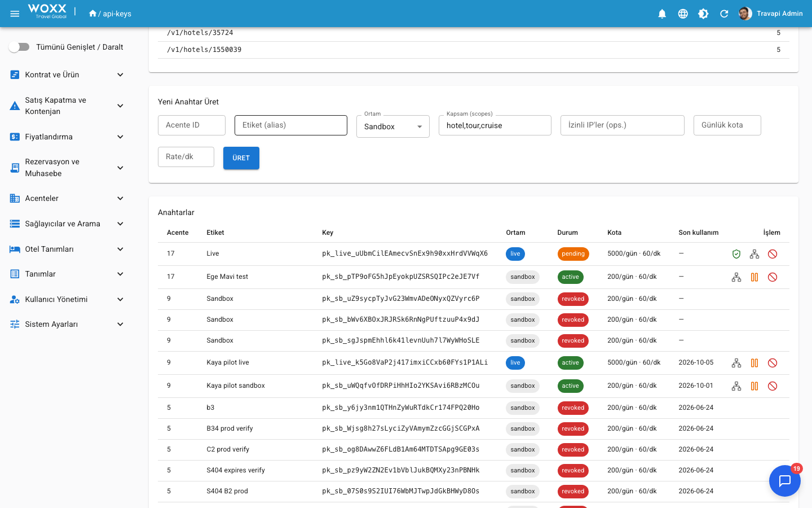Click the ÜRET button
Viewport: 812px width, 508px height.
click(x=241, y=158)
